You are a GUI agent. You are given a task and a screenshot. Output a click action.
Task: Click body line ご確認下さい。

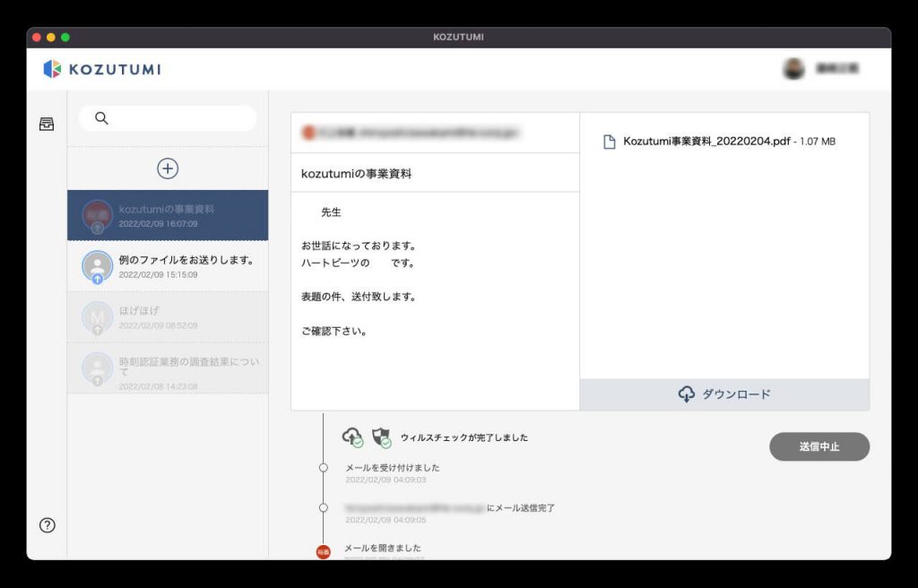point(334,331)
